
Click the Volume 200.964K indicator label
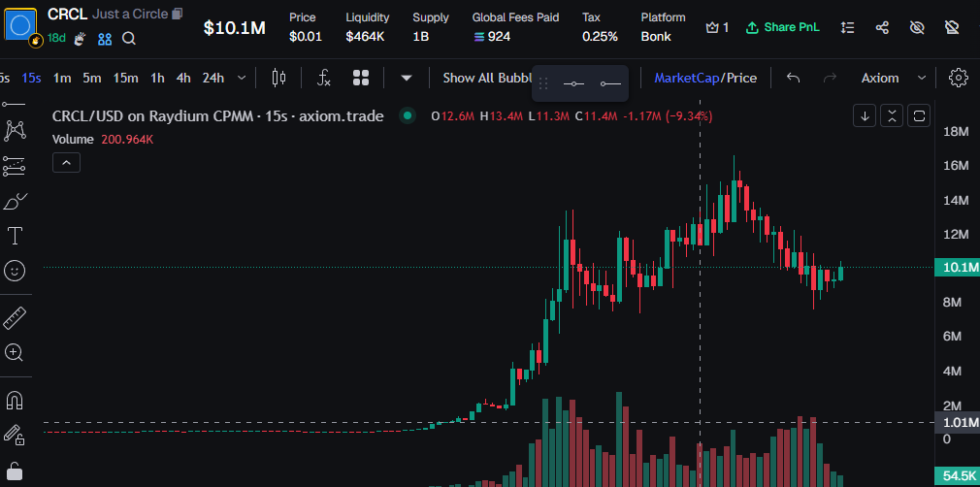tap(103, 140)
